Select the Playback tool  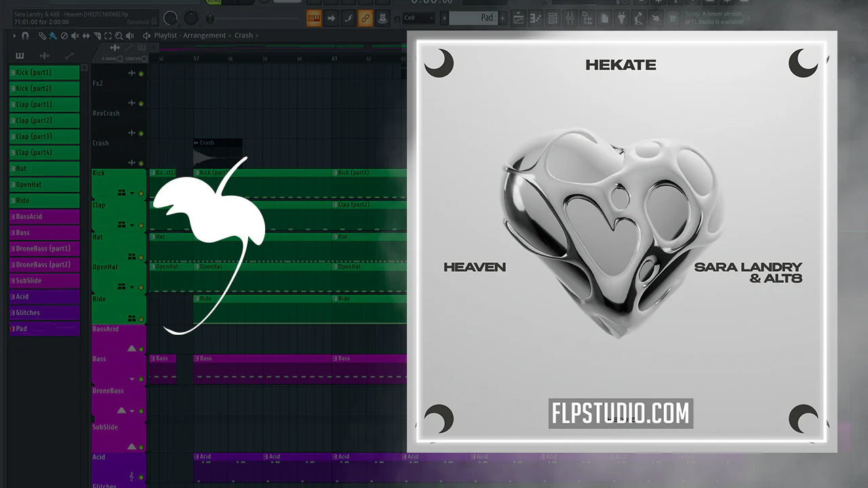tap(129, 35)
